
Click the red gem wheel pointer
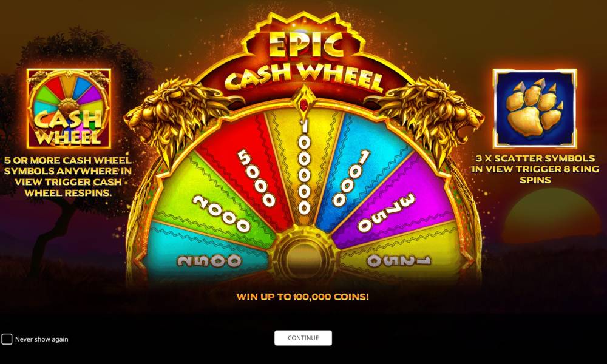tap(304, 104)
